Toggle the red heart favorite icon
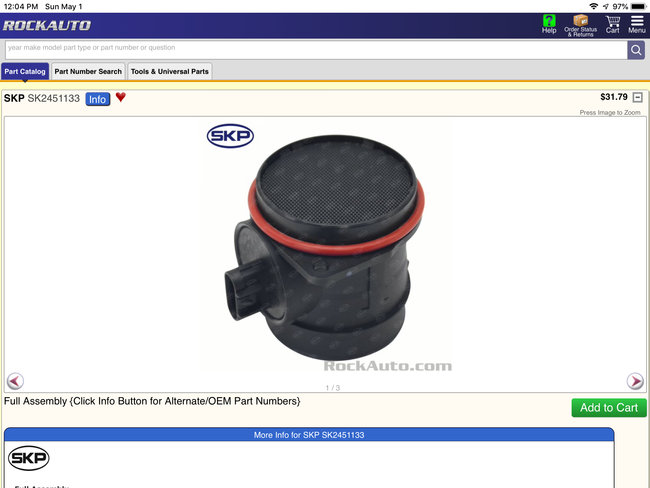 tap(121, 97)
